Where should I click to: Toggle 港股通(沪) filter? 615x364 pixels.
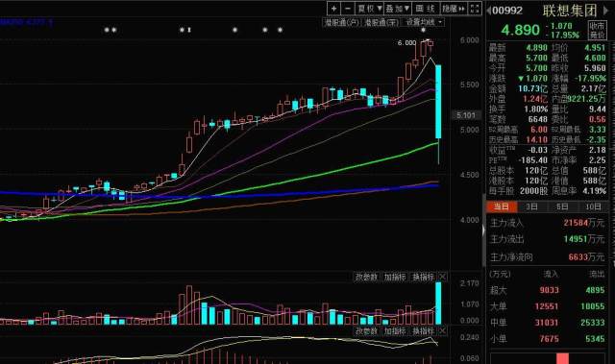341,22
